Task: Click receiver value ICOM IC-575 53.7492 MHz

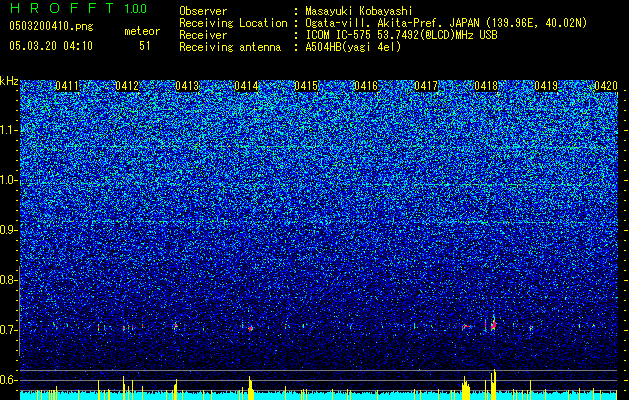Action: click(401, 35)
